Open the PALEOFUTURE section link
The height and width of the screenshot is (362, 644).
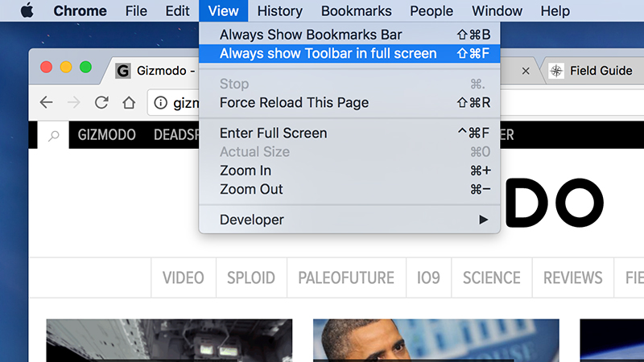(346, 278)
